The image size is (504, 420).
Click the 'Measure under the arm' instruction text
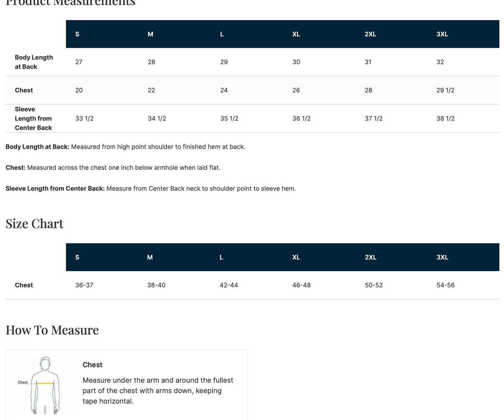click(x=158, y=391)
